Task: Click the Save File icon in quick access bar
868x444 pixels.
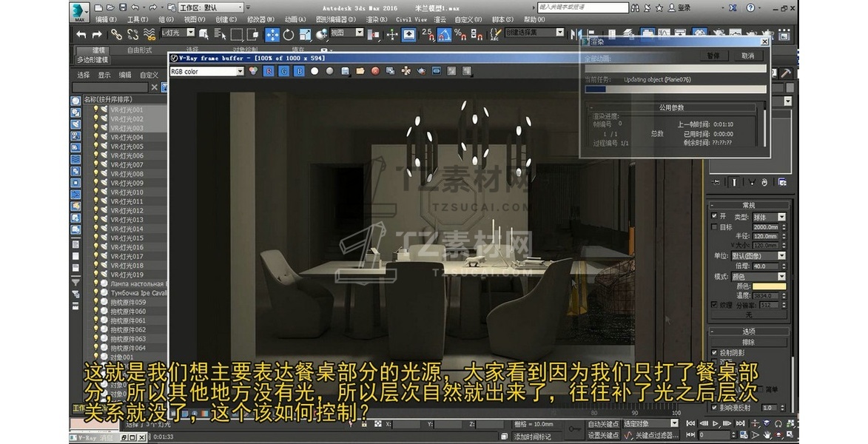Action: point(123,7)
